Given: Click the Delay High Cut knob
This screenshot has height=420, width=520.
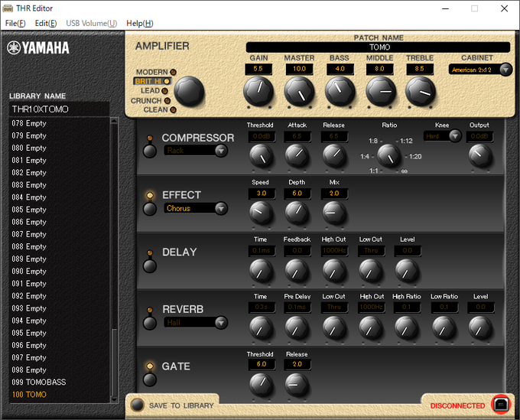Looking at the screenshot, I should point(334,270).
